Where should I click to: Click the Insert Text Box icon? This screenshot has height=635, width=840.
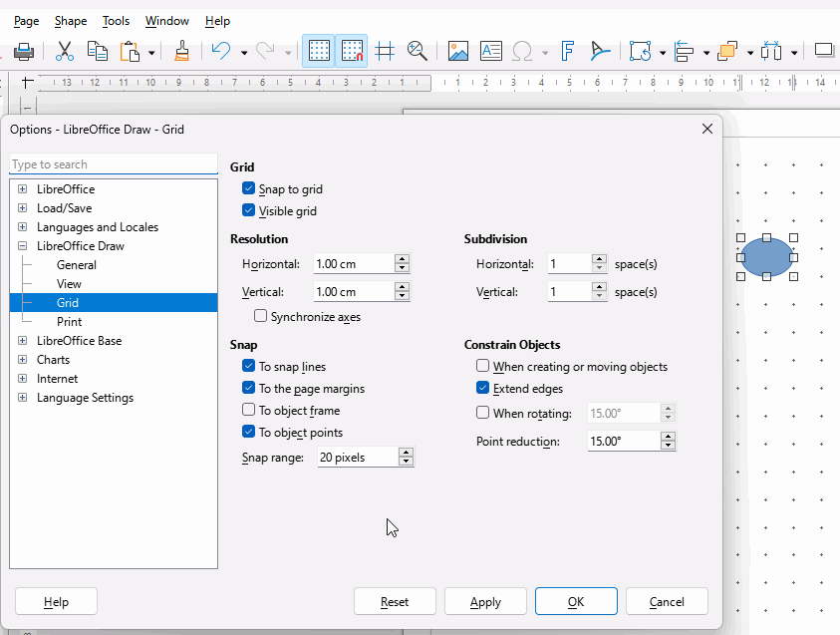click(x=490, y=52)
